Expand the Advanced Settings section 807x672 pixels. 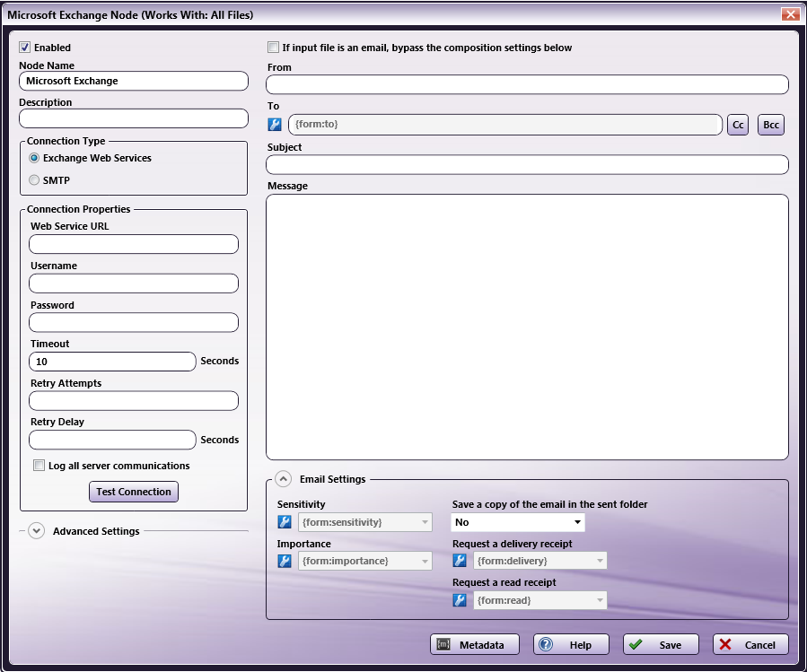click(37, 531)
